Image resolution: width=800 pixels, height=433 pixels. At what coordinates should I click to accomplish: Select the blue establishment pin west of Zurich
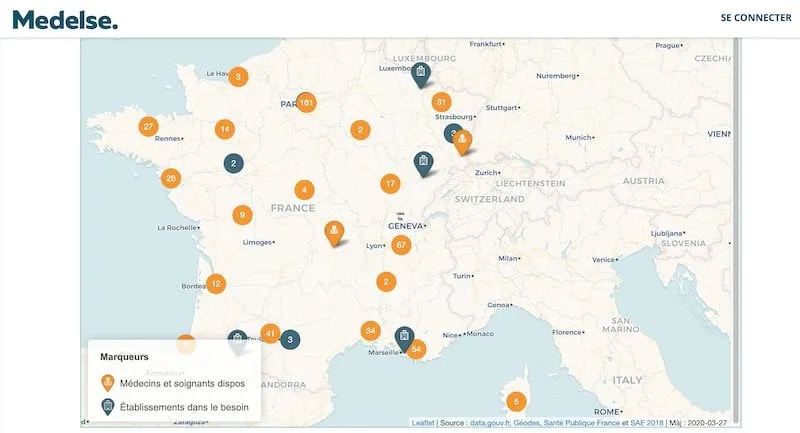pyautogui.click(x=424, y=162)
